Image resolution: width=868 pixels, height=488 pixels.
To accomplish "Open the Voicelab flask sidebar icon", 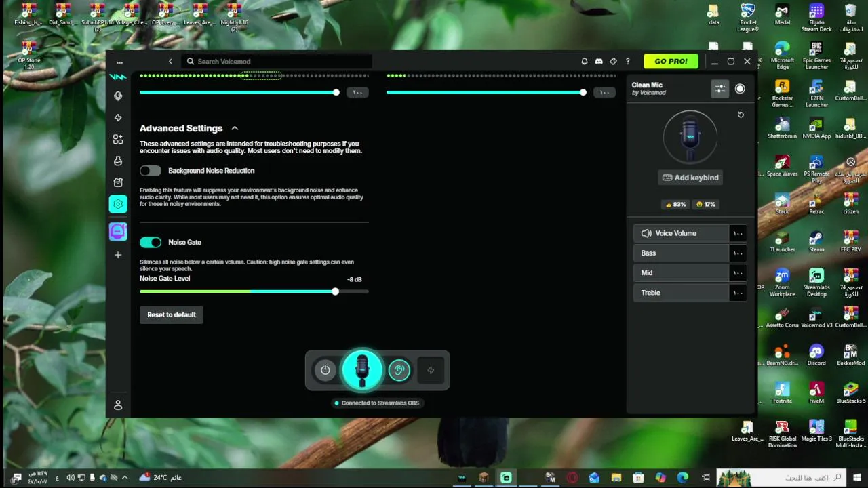I will (118, 161).
